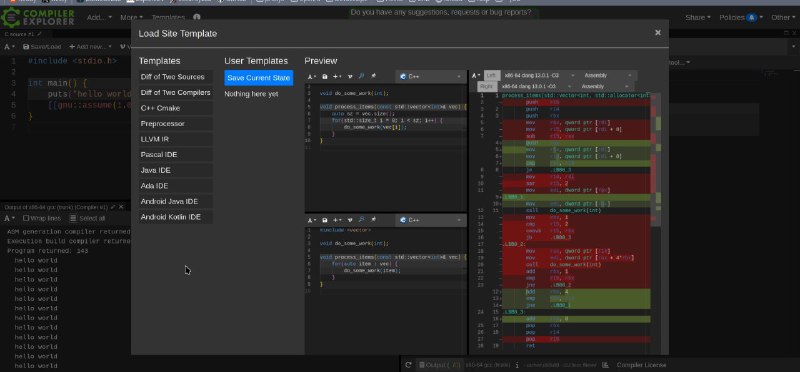This screenshot has height=372, width=800.
Task: Load the Diff of Two Sources template
Action: coord(176,77)
